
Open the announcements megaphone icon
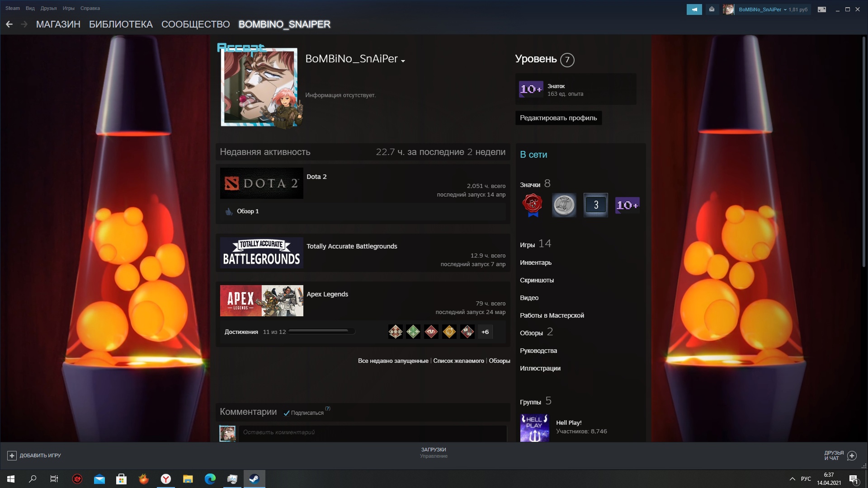(694, 9)
